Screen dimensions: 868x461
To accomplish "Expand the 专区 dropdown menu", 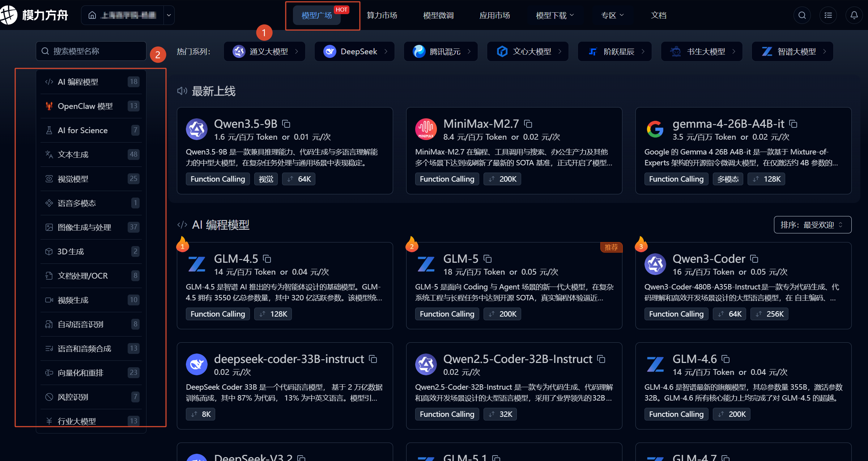I will click(x=612, y=15).
